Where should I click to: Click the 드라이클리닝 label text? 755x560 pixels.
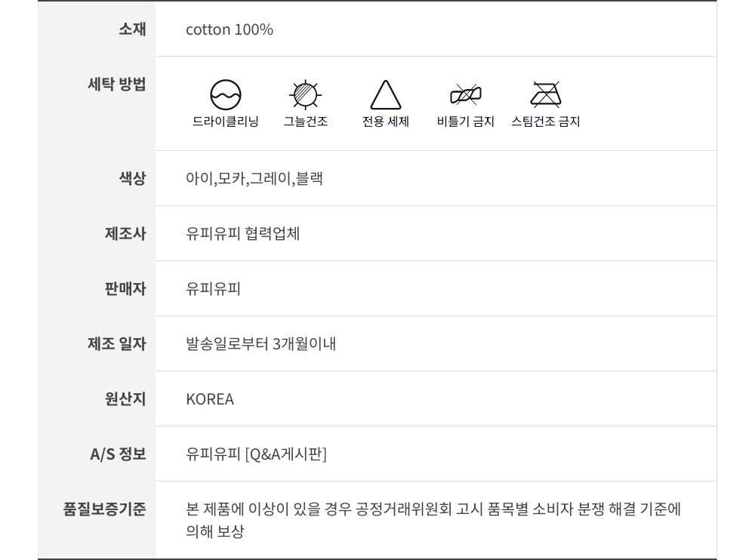[x=226, y=122]
